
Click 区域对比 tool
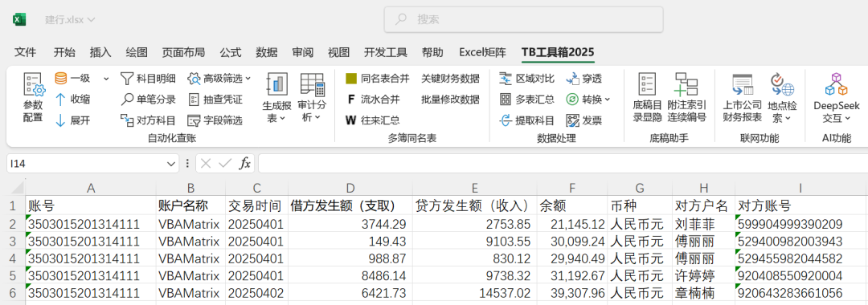pos(527,79)
